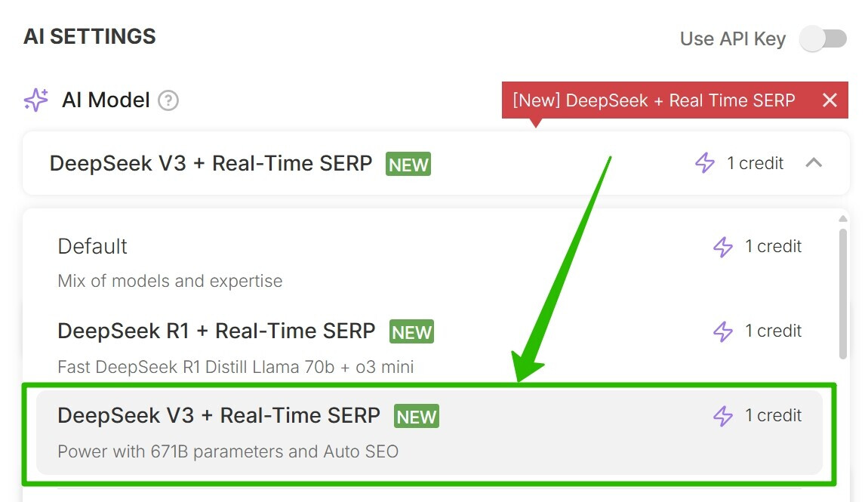Click the Use API Key label
Viewport: 868px width, 502px height.
pos(732,38)
